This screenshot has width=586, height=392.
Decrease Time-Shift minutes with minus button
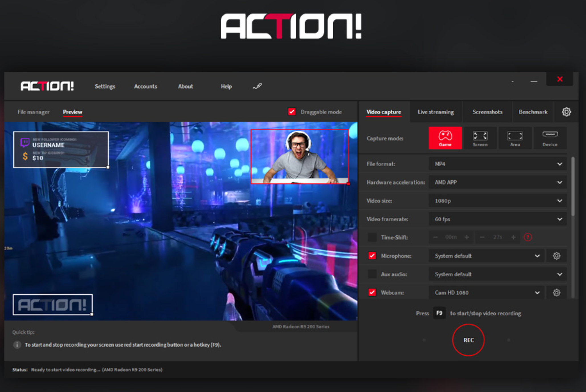point(435,237)
